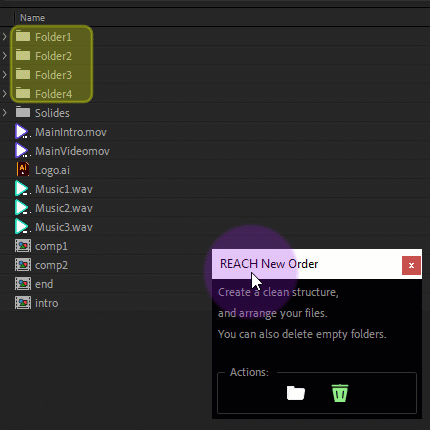Image resolution: width=430 pixels, height=430 pixels.
Task: Sort by the Name column header
Action: tap(32, 18)
